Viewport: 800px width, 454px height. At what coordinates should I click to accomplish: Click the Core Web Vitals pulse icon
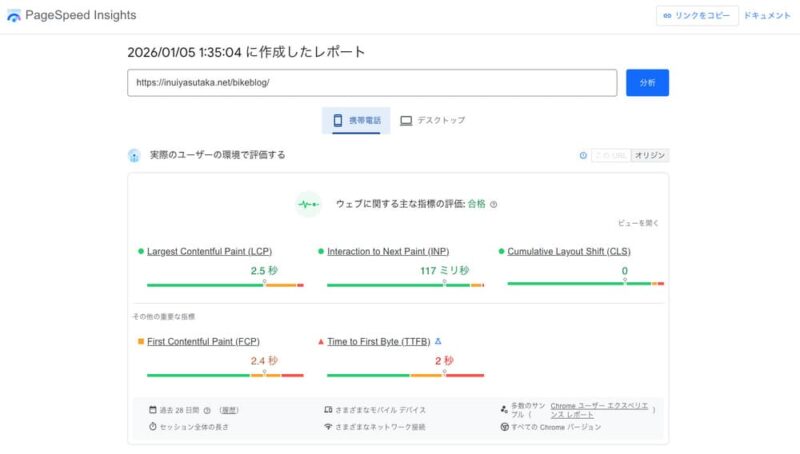[309, 205]
